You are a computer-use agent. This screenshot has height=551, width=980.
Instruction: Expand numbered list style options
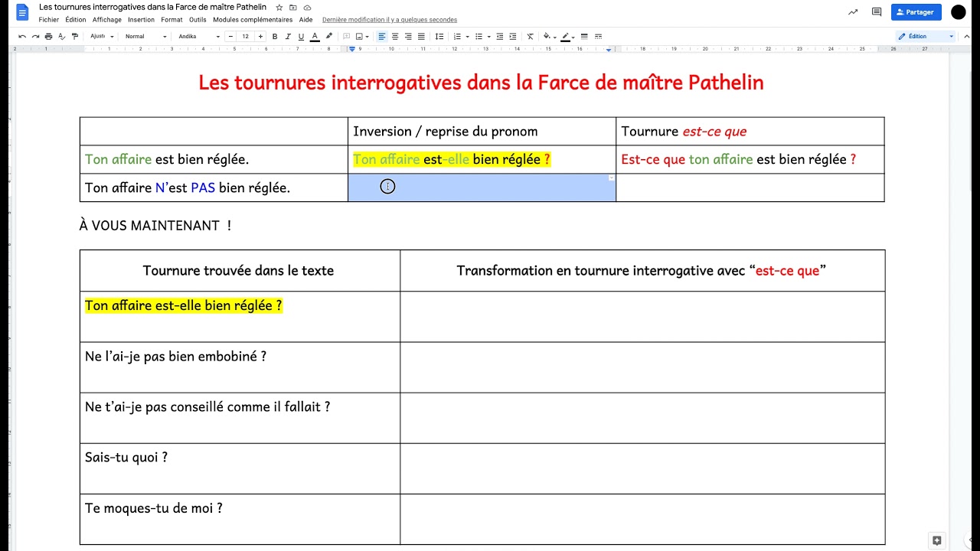point(466,36)
